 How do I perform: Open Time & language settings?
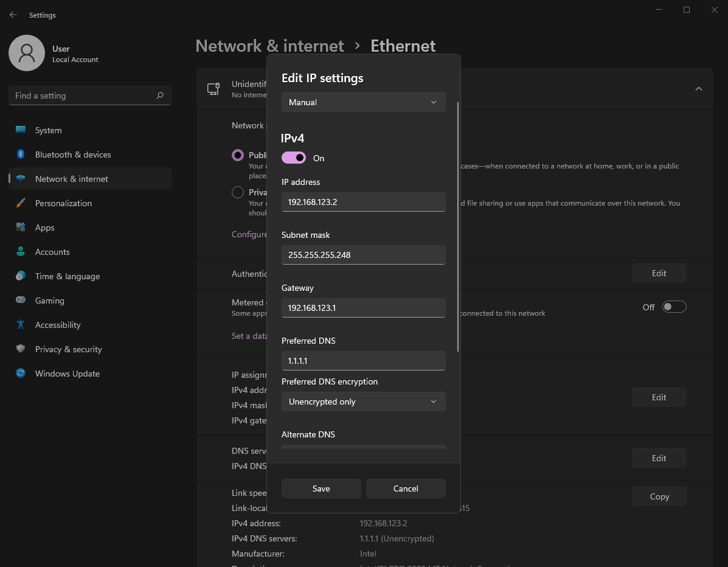(67, 276)
